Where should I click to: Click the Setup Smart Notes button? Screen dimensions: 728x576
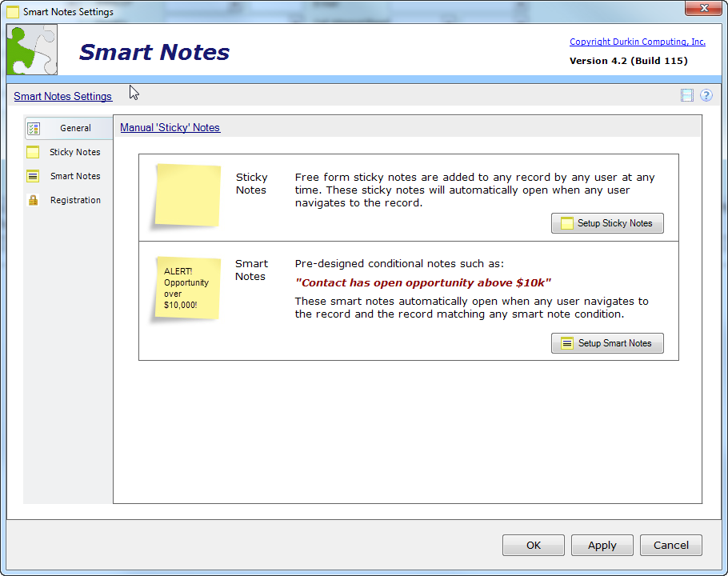coord(607,343)
